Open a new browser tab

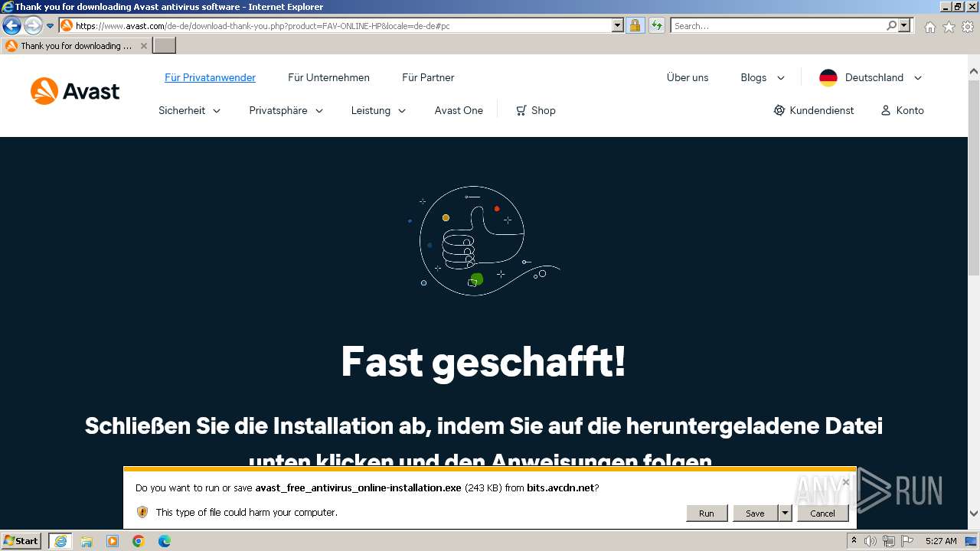165,46
